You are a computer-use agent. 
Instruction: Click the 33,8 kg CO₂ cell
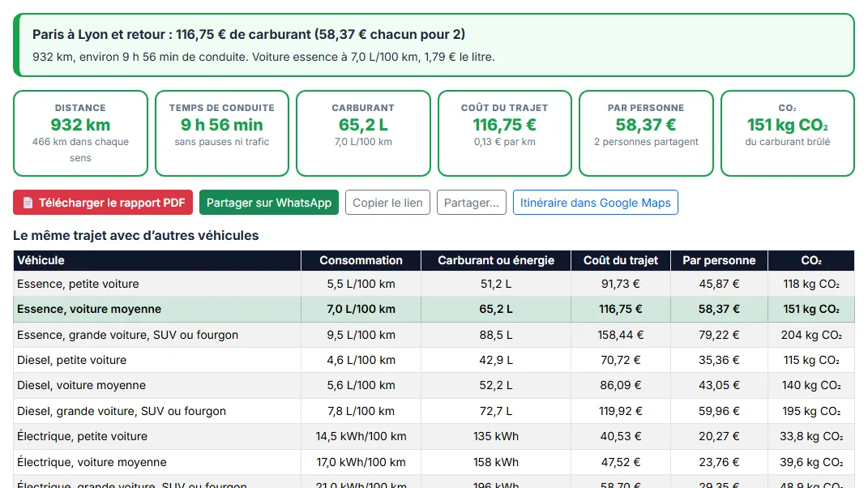(x=811, y=436)
